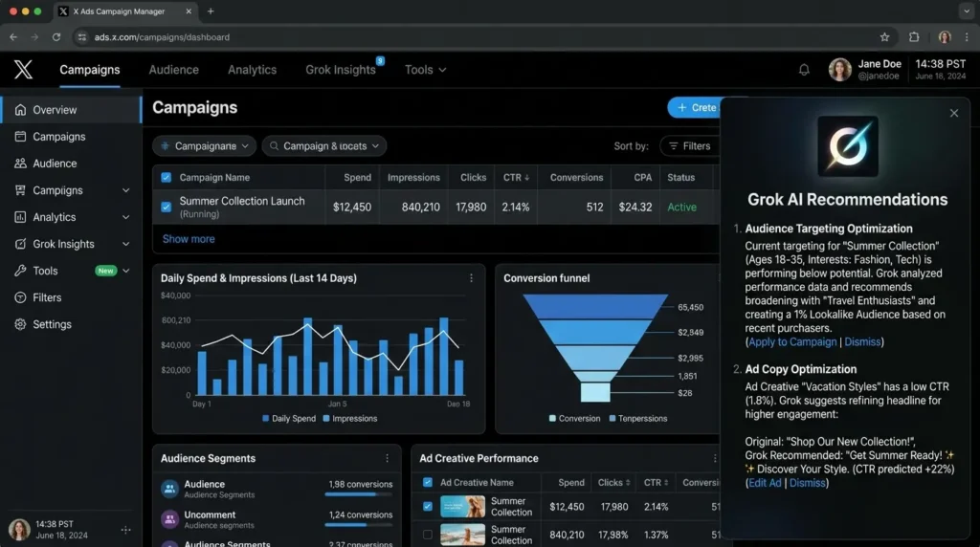Click the Campigns sidebar icon
The width and height of the screenshot is (980, 547).
20,190
